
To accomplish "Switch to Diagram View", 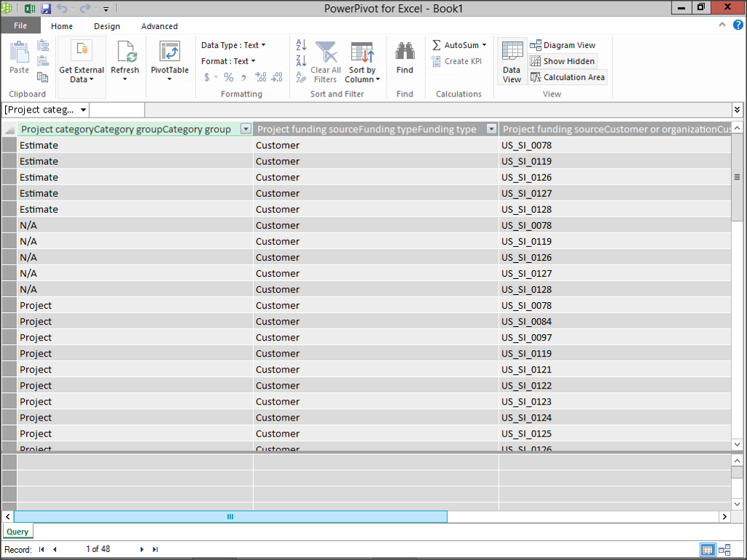I will (x=562, y=45).
